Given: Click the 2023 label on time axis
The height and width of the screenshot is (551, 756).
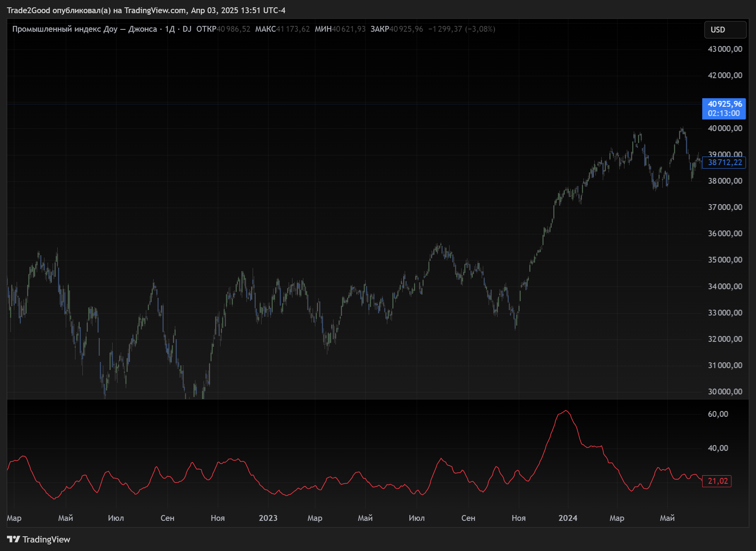Looking at the screenshot, I should pos(268,518).
